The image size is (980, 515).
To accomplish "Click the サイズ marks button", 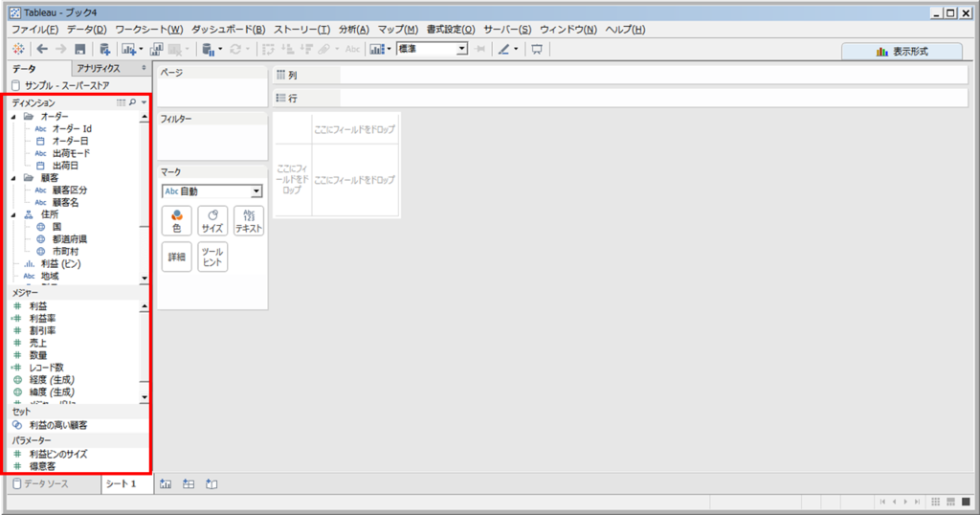I will (212, 221).
